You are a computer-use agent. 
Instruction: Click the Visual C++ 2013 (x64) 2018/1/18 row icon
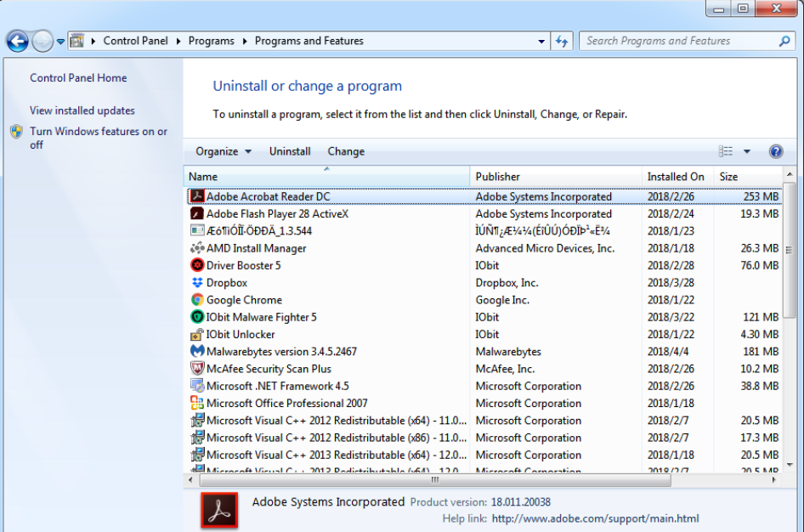(x=197, y=455)
